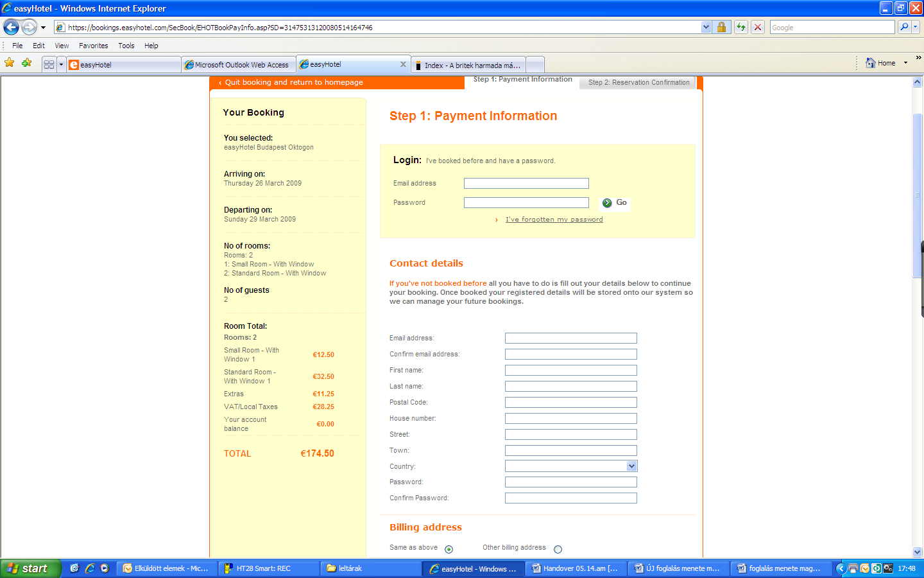Viewport: 924px width, 578px height.
Task: Click the First name field
Action: pyautogui.click(x=571, y=371)
